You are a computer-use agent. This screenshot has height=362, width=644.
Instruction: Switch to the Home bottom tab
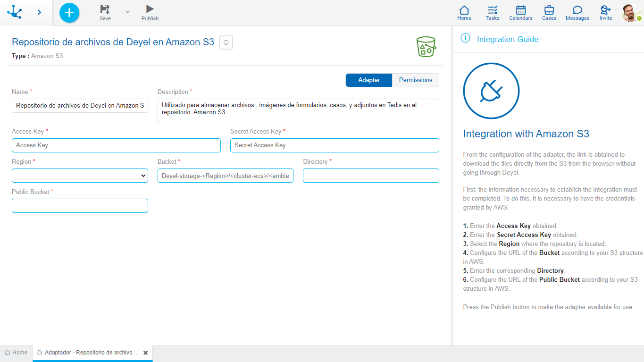coord(16,353)
